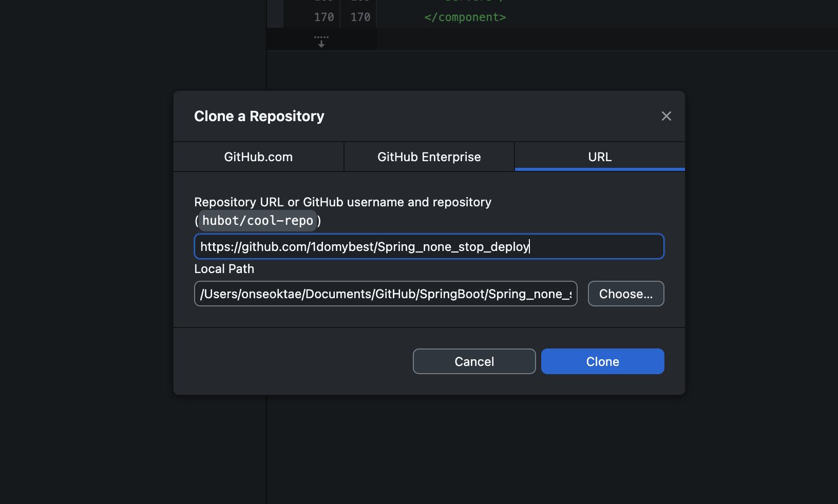838x504 pixels.
Task: Switch to the GitHub Enterprise tab
Action: [429, 157]
